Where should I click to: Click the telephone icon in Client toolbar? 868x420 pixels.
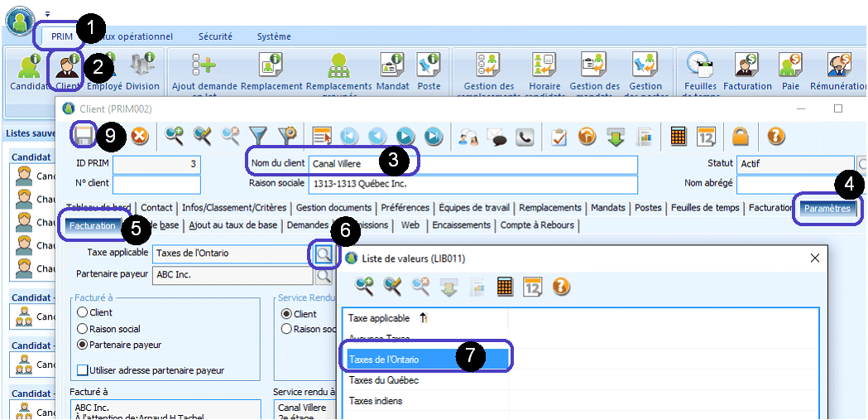(x=525, y=136)
